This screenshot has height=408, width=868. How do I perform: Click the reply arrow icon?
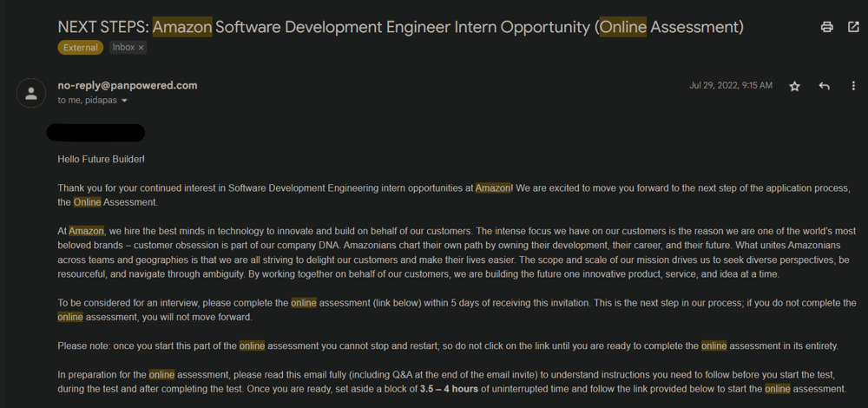[x=824, y=87]
